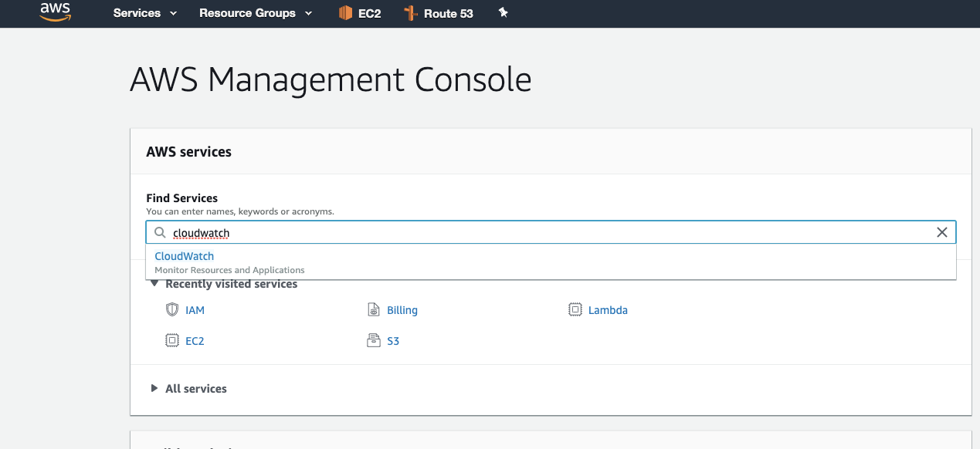Open the EC2 shortcut icon in navbar
Viewport: 980px width, 449px height.
(345, 13)
